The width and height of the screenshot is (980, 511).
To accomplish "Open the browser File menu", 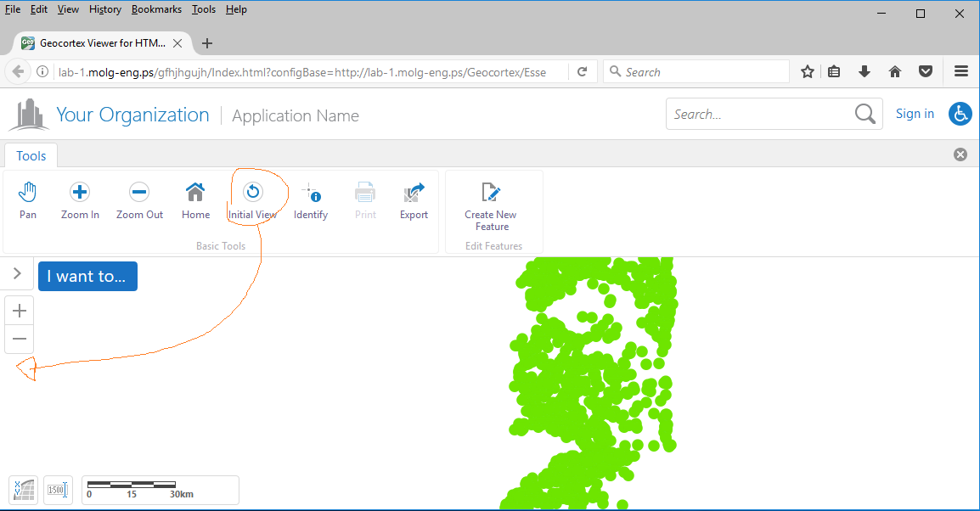I will click(13, 9).
